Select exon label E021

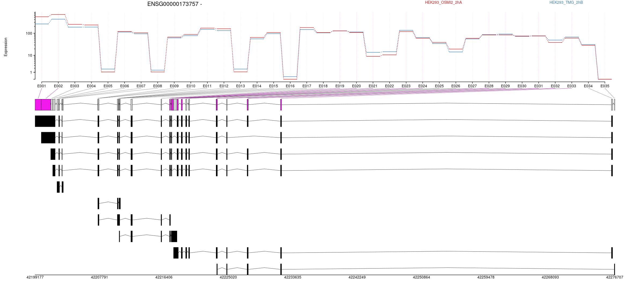pyautogui.click(x=373, y=86)
